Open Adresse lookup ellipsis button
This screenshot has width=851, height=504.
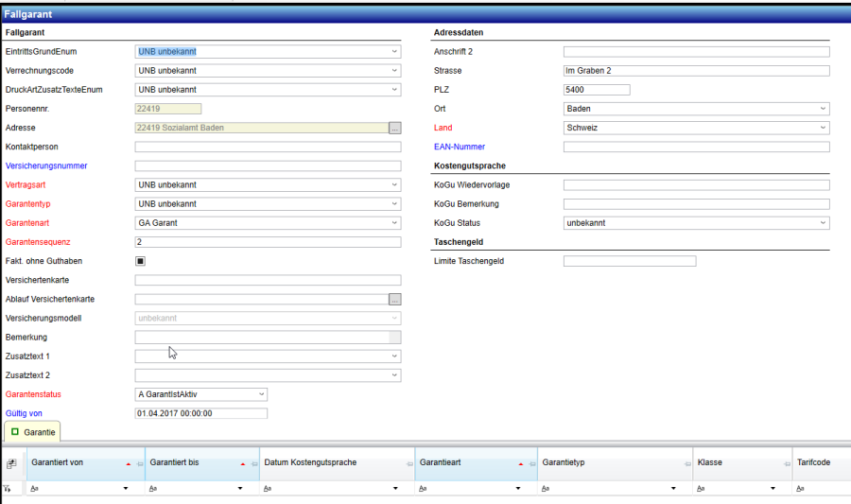click(x=395, y=128)
